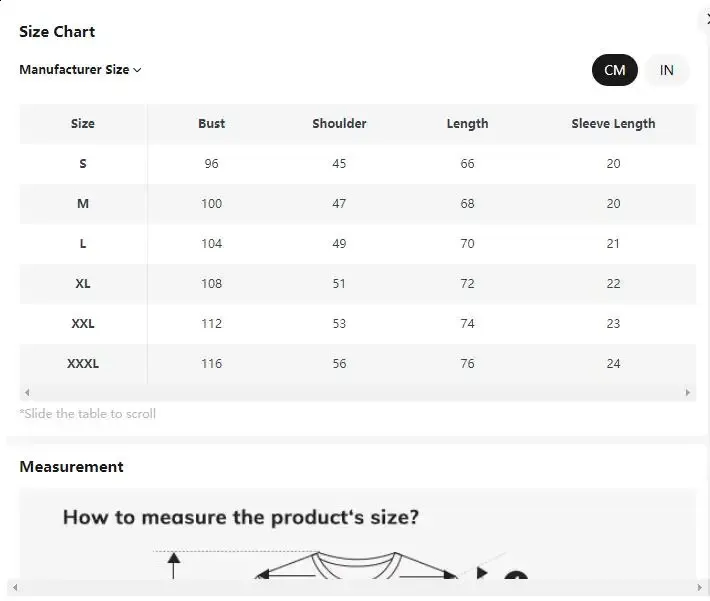Click the "Slide the table to scroll" hint

(x=88, y=414)
